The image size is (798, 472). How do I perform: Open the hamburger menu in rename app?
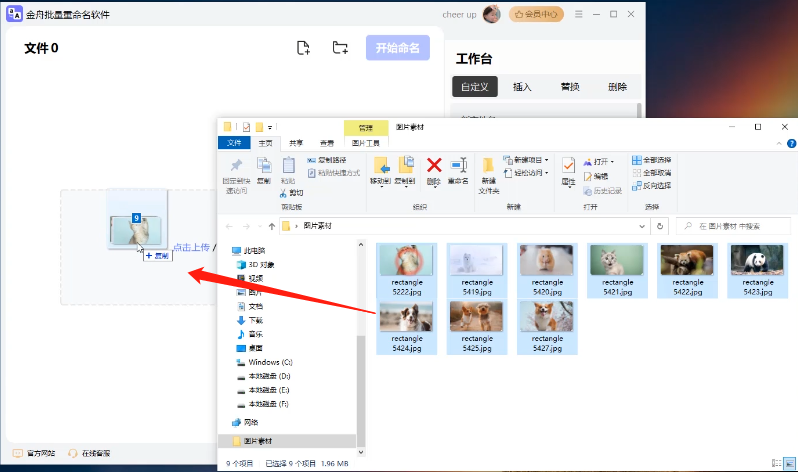(579, 14)
